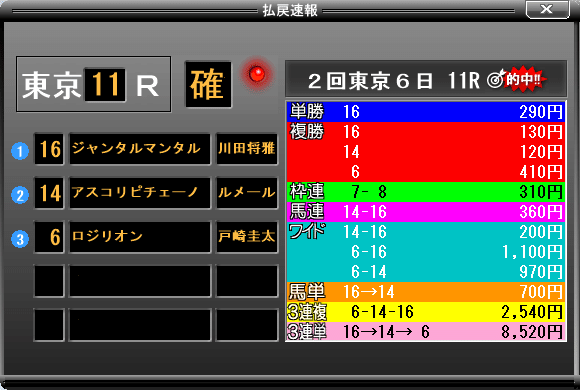Click the red indicator lamp

click(257, 74)
